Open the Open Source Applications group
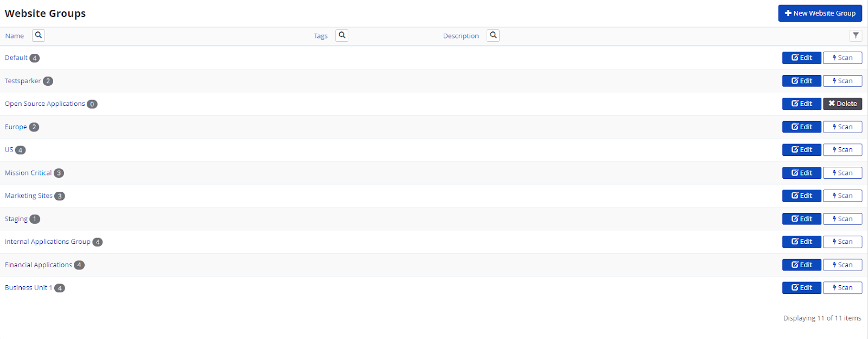Viewport: 868px width, 339px height. pyautogui.click(x=45, y=104)
